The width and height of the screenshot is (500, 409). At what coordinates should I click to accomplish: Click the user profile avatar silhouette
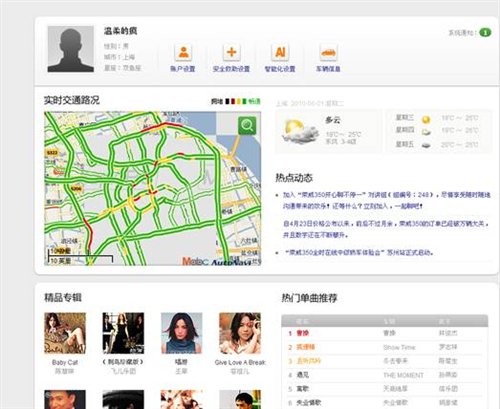click(71, 49)
